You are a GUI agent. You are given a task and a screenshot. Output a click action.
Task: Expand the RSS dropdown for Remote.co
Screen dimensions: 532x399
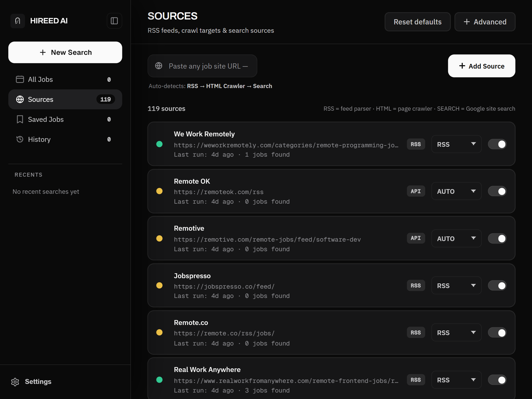[456, 333]
